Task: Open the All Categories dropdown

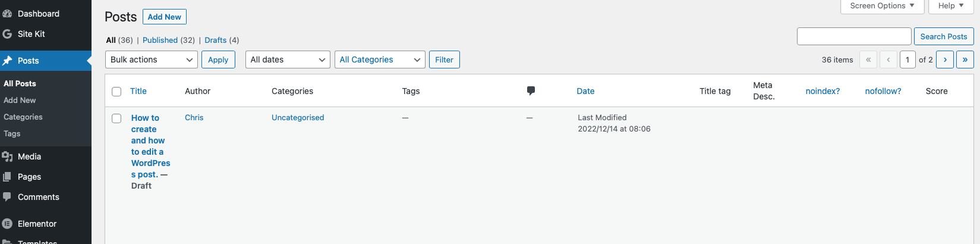Action: pos(380,60)
